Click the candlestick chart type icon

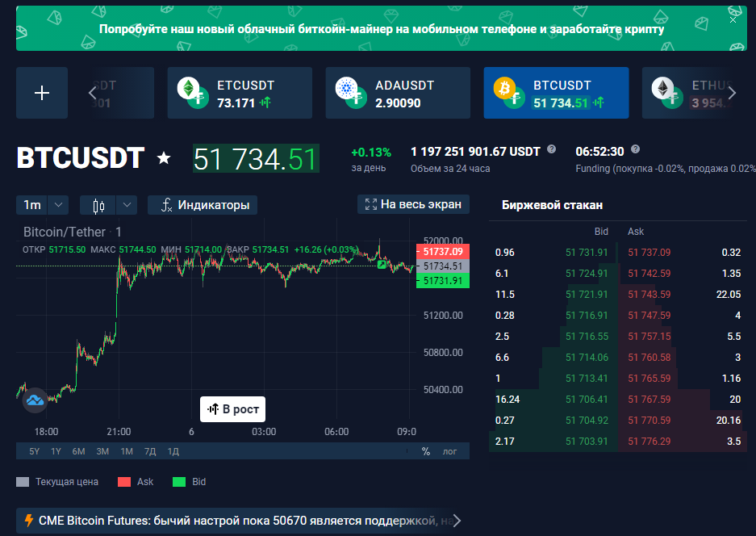pyautogui.click(x=98, y=206)
